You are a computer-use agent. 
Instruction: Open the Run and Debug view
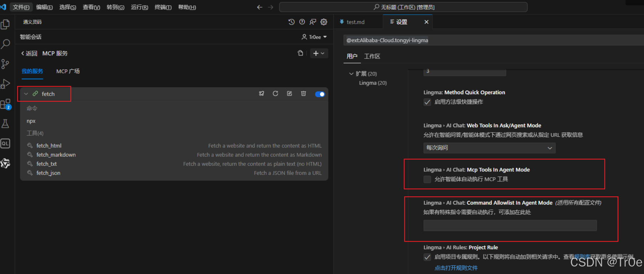(x=5, y=84)
